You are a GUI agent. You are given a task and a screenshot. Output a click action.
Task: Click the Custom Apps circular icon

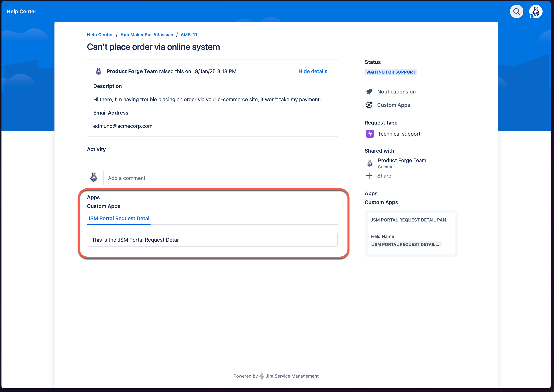(369, 105)
